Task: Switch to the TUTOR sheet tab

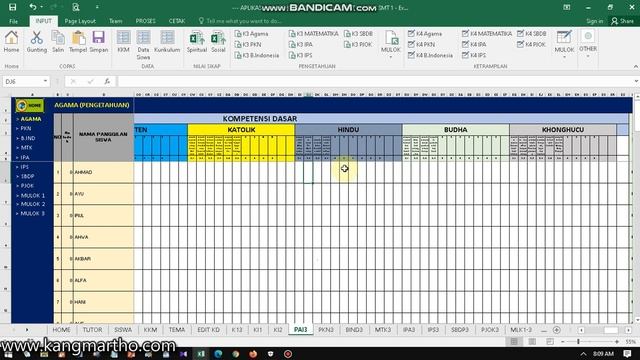Action: point(93,330)
